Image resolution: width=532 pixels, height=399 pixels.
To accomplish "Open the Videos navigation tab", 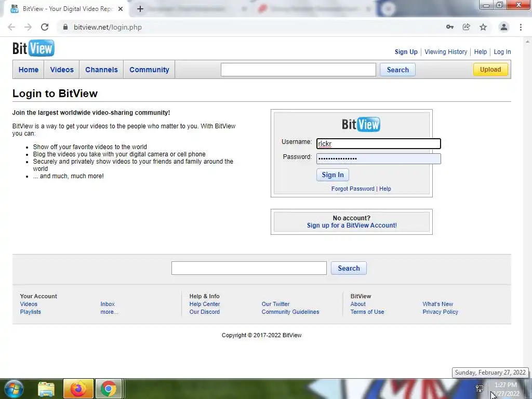I will click(x=62, y=70).
